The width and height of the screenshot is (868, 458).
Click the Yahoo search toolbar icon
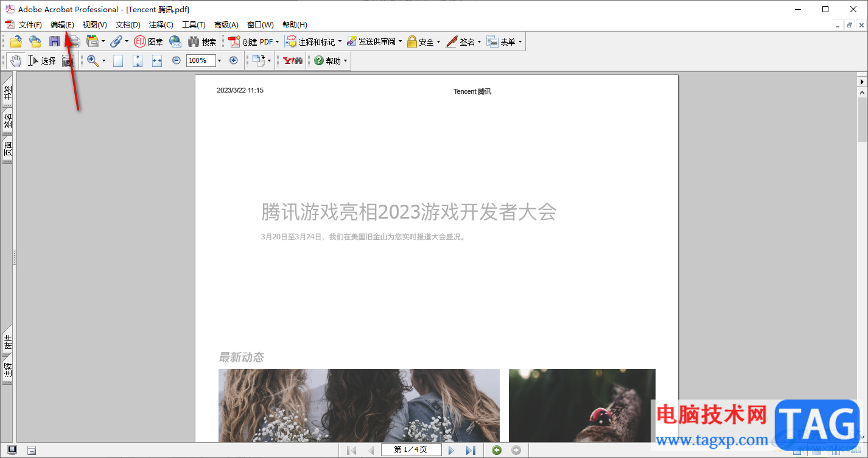tap(293, 60)
